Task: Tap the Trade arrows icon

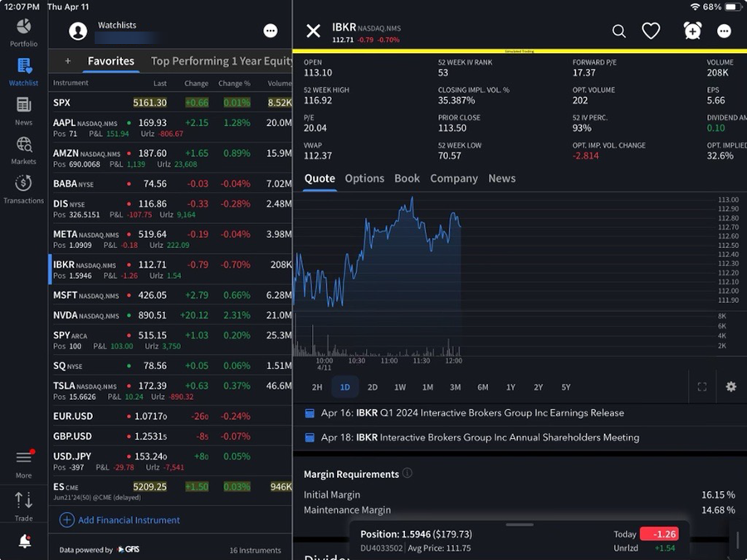Action: click(x=23, y=505)
